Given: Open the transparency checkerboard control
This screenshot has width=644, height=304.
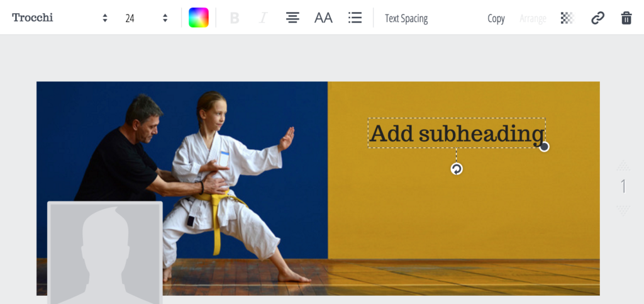Looking at the screenshot, I should click(x=568, y=18).
